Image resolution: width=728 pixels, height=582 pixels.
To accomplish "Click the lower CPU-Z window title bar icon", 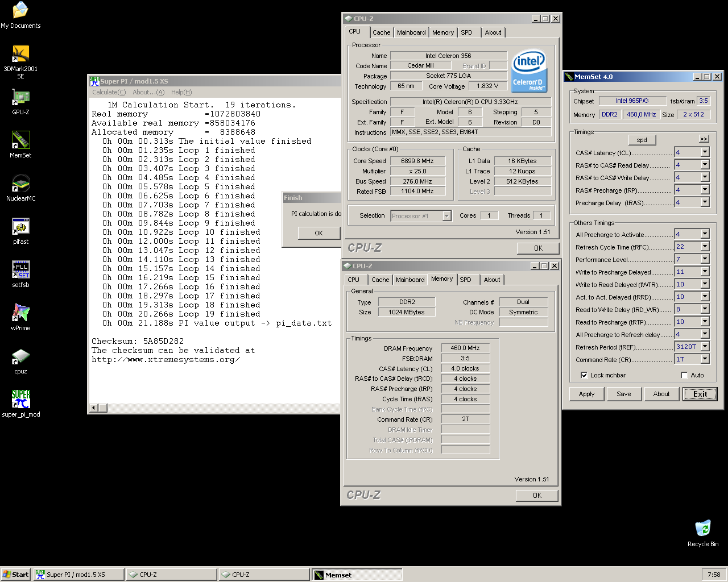I will [347, 266].
